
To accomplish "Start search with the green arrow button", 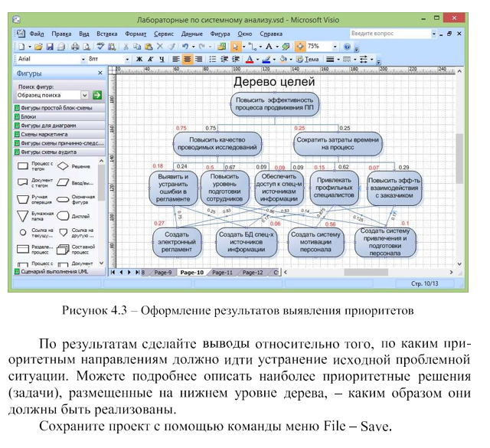I will pos(97,95).
